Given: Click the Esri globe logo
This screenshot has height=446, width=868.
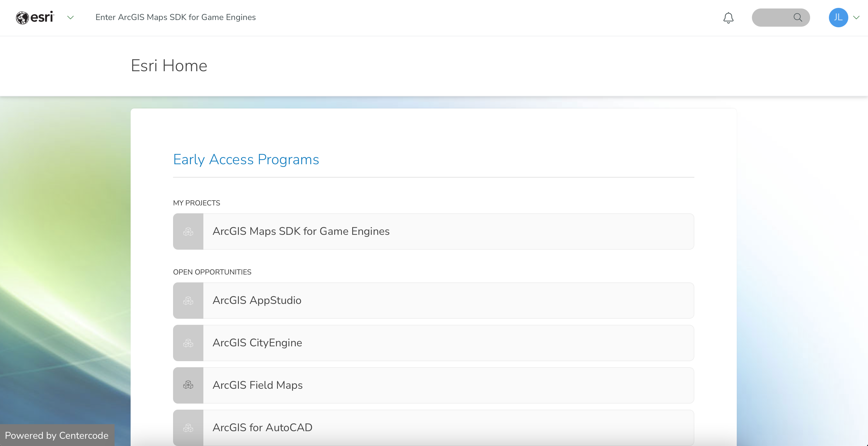Looking at the screenshot, I should coord(35,17).
